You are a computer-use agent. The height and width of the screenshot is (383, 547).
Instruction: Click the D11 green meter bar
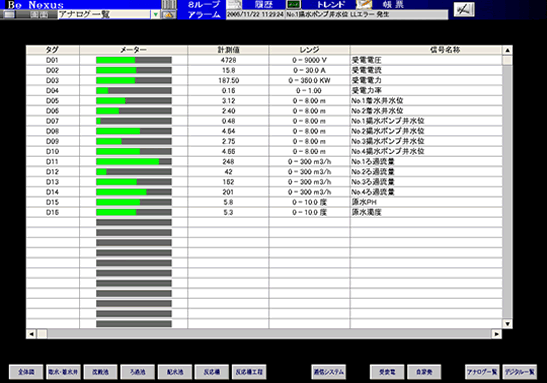[134, 162]
